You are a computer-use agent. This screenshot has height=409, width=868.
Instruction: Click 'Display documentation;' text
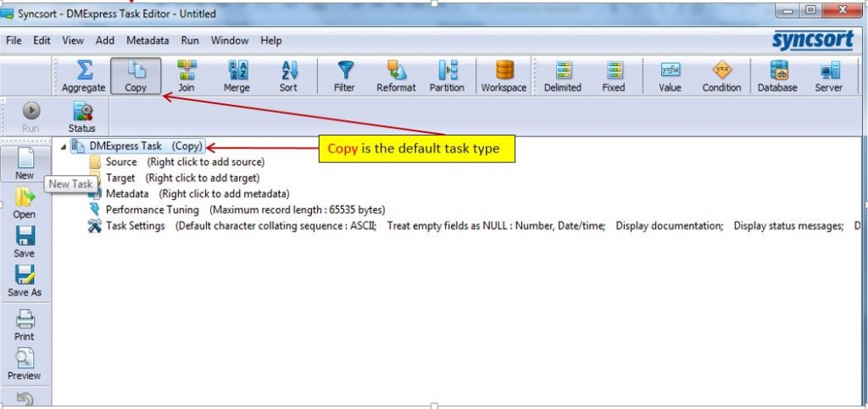coord(670,226)
